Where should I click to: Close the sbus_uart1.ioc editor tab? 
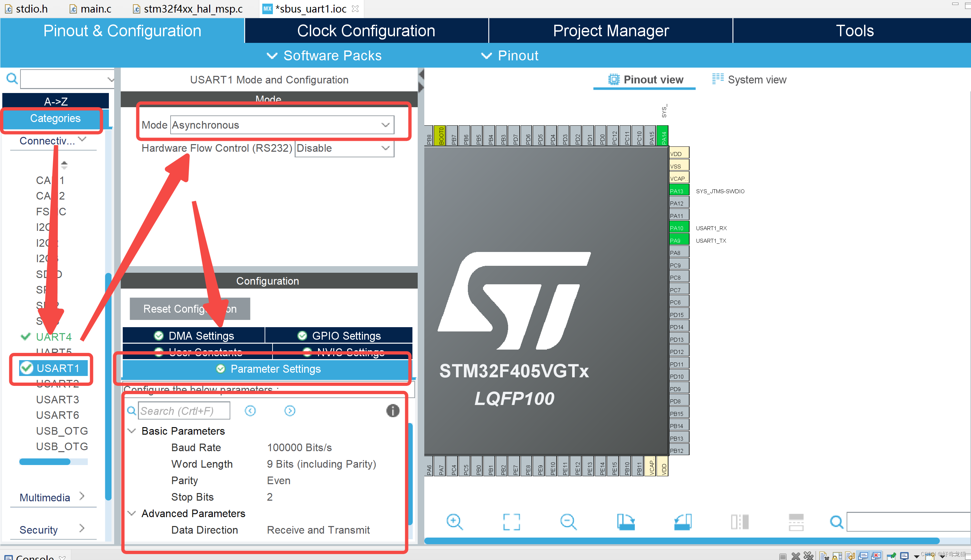pos(355,9)
